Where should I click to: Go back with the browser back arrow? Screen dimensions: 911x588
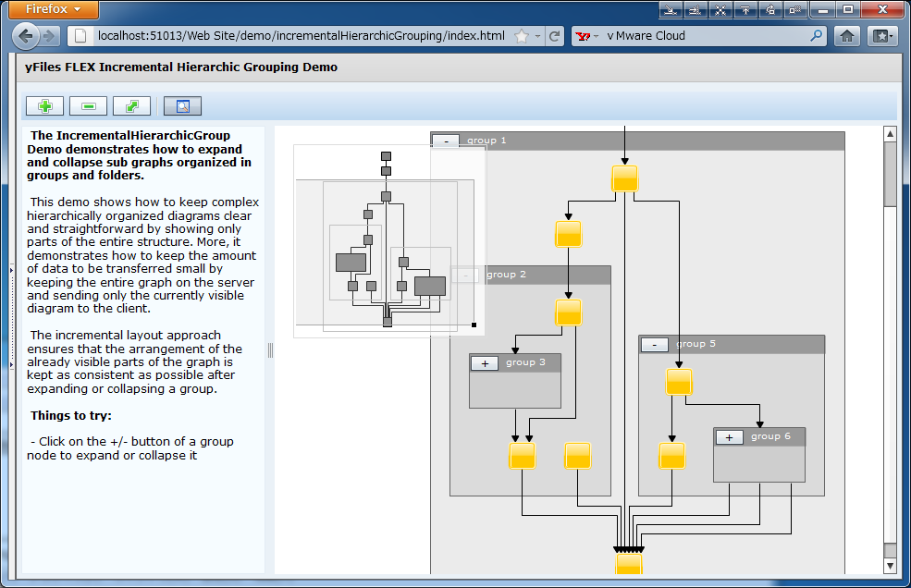[x=26, y=36]
